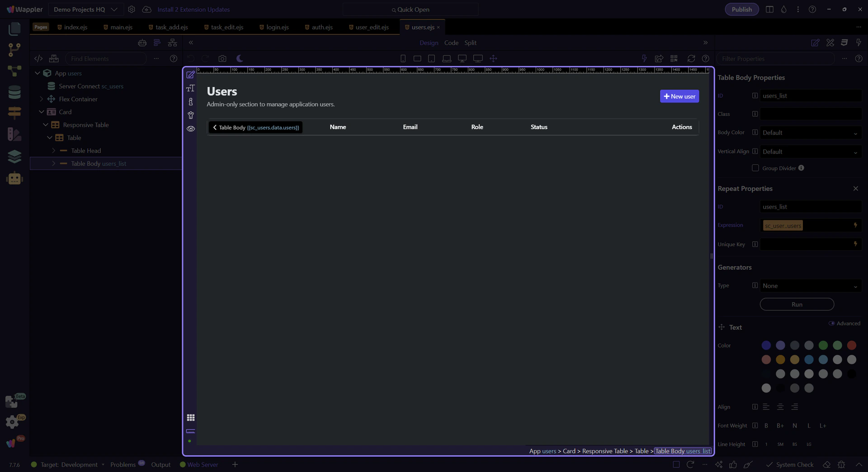Click the Publish button

click(741, 10)
